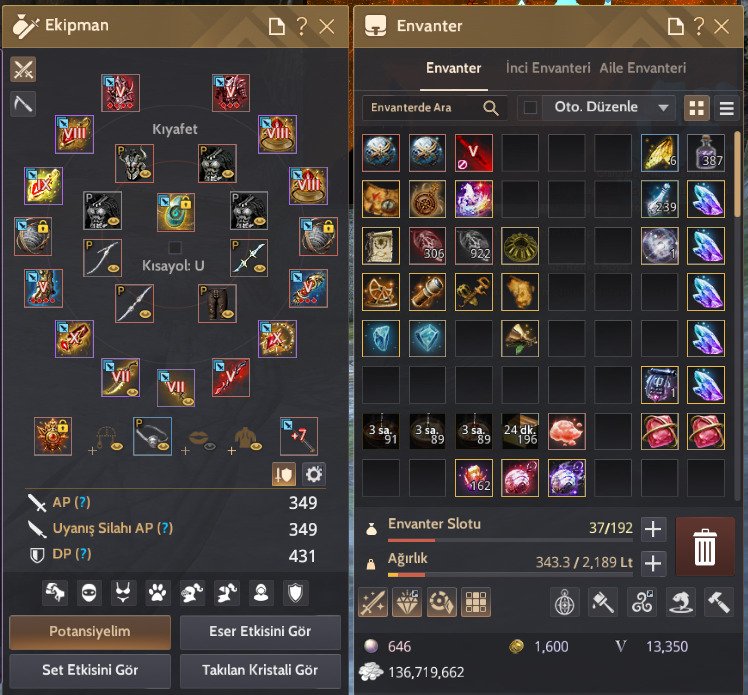The height and width of the screenshot is (695, 748).
Task: Switch inventory to grid view
Action: pyautogui.click(x=696, y=108)
